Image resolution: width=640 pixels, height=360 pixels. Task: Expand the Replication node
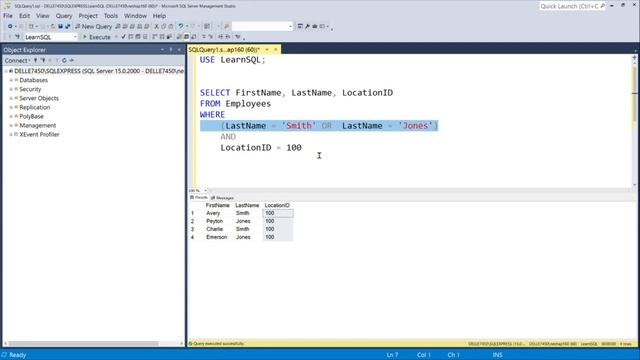click(x=11, y=107)
